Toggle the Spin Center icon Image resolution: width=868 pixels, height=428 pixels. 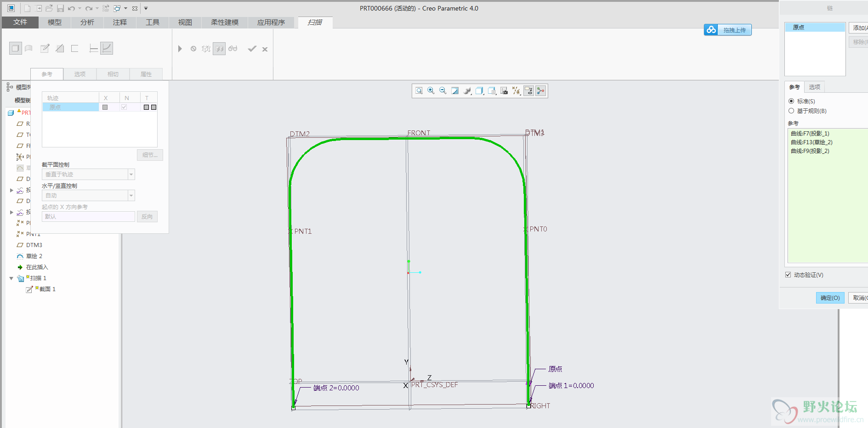tap(541, 91)
